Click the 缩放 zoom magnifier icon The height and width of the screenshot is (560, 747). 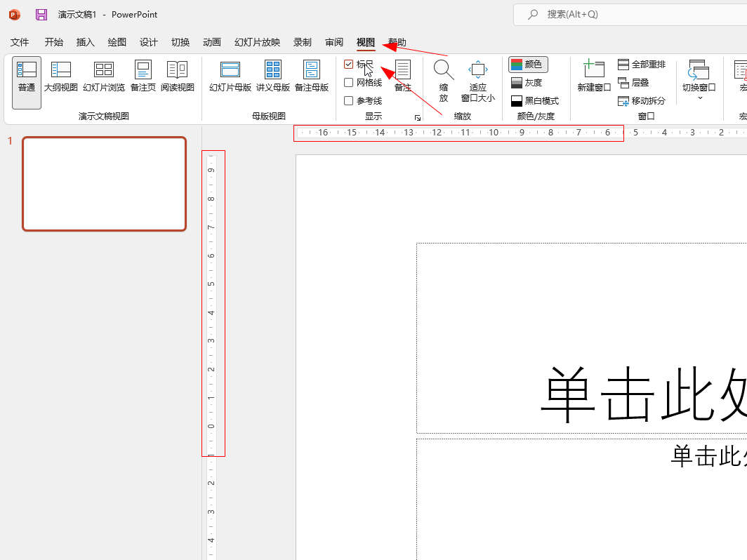444,71
